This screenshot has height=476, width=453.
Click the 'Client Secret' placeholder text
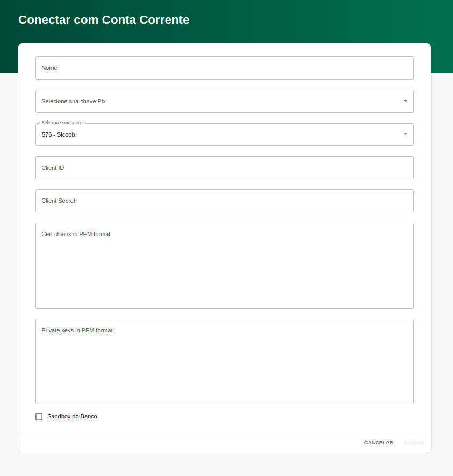tap(58, 201)
